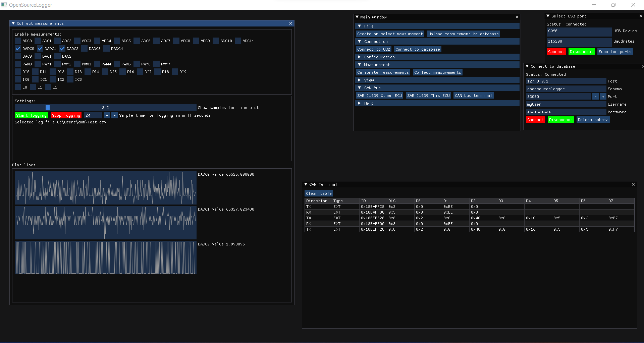
Task: Click the Stop logging button
Action: point(66,115)
